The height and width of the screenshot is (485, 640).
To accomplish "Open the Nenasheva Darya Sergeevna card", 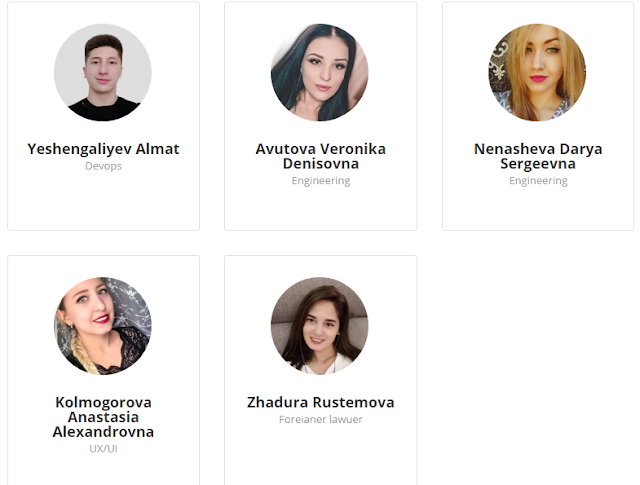I will click(x=538, y=116).
